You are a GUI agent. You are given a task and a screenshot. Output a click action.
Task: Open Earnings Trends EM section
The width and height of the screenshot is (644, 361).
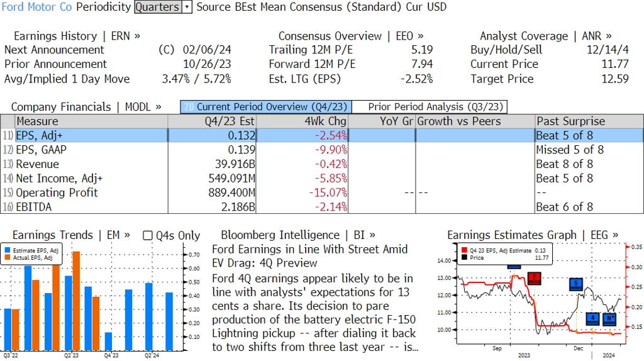click(x=71, y=235)
